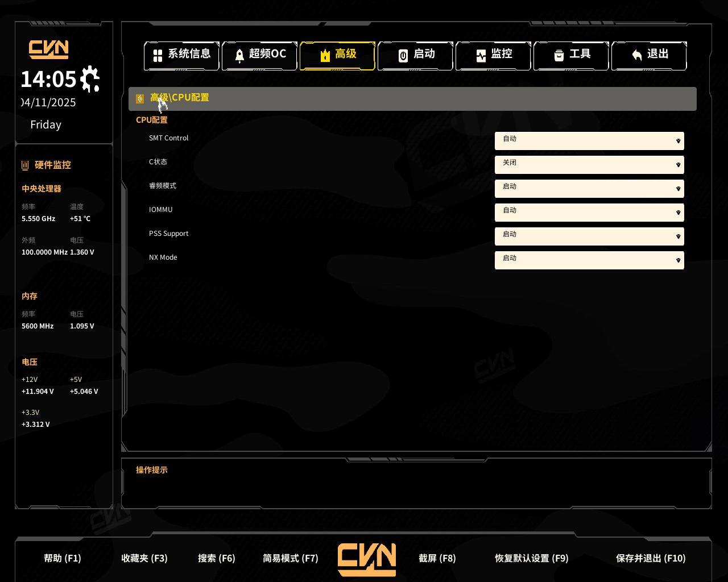Viewport: 728px width, 582px height.
Task: Click the gear settings icon beside clock
Action: [x=90, y=79]
